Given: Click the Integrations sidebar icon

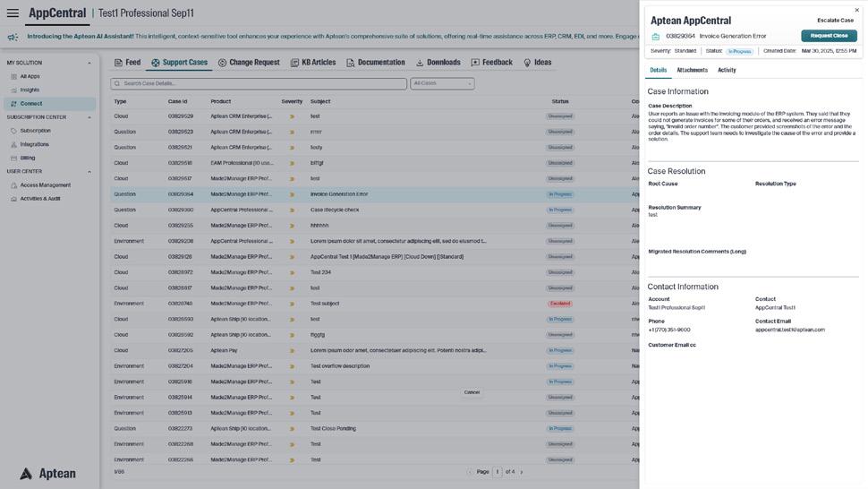Looking at the screenshot, I should click(13, 144).
